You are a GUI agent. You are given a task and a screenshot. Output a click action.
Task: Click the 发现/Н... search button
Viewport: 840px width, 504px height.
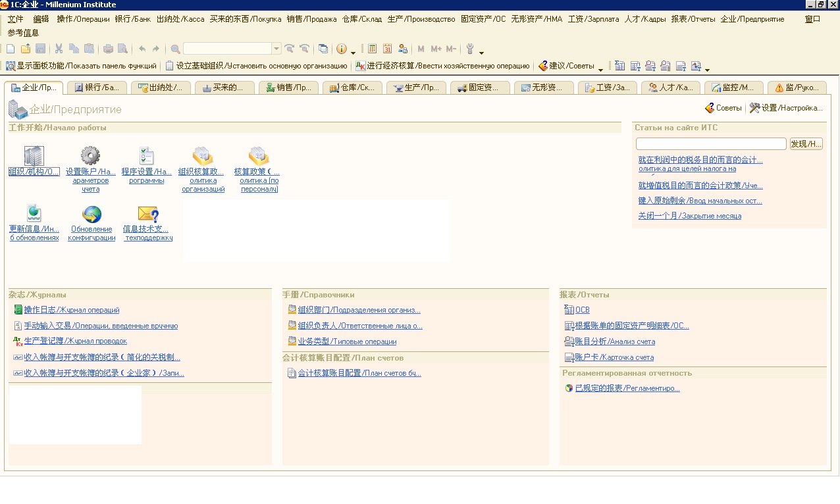click(806, 143)
